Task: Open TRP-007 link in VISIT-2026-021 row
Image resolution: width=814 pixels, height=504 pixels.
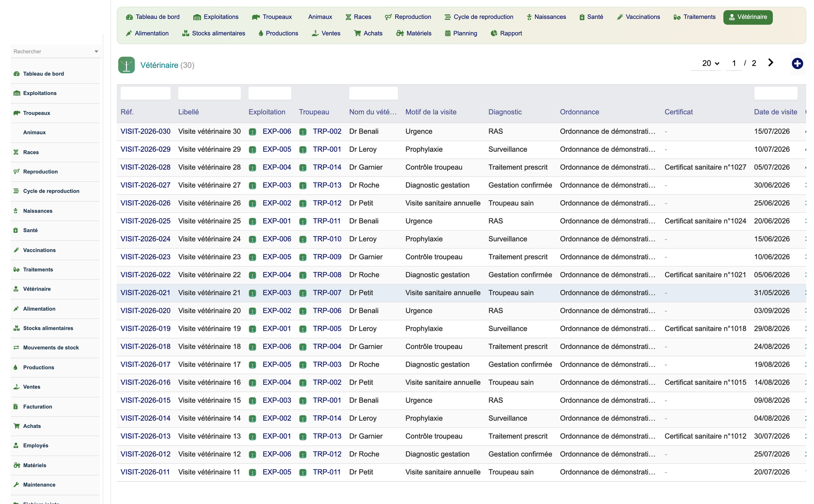Action: tap(327, 293)
